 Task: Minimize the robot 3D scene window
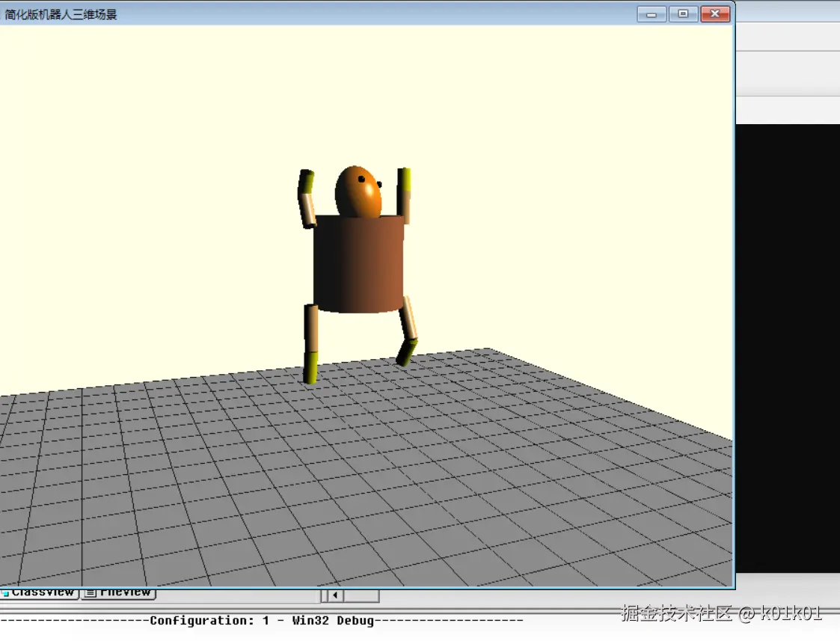click(652, 14)
